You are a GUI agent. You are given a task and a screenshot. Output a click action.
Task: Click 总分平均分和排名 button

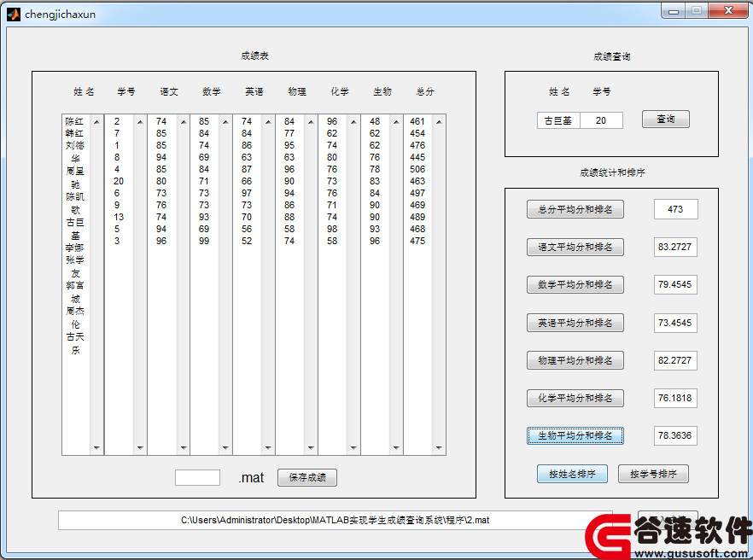575,209
